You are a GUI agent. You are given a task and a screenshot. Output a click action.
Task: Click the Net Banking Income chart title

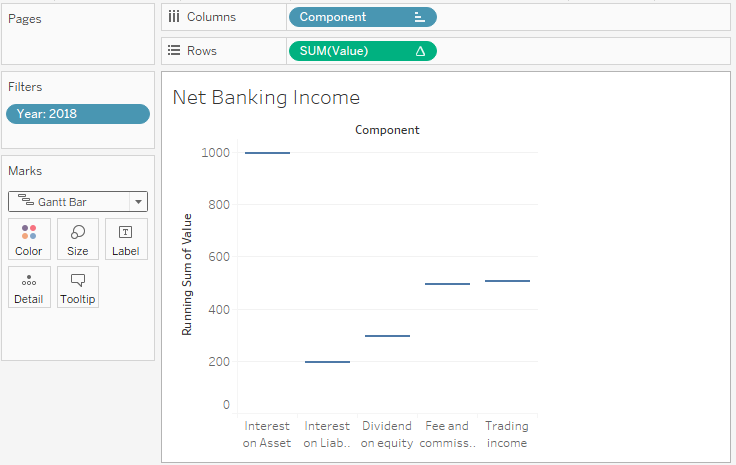[266, 98]
